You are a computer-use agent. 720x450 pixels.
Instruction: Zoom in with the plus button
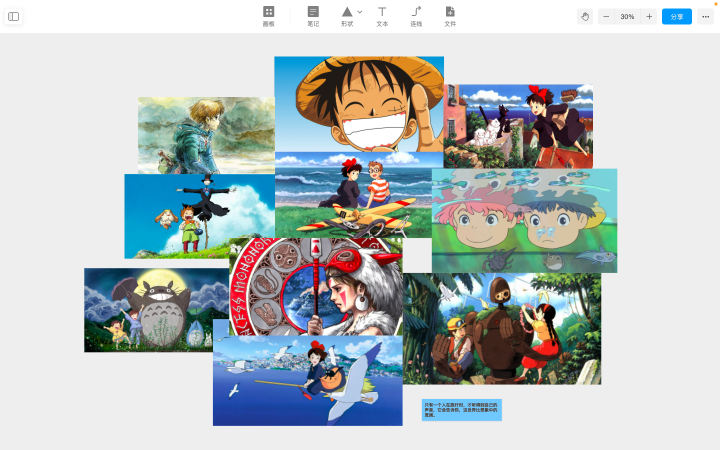point(649,17)
